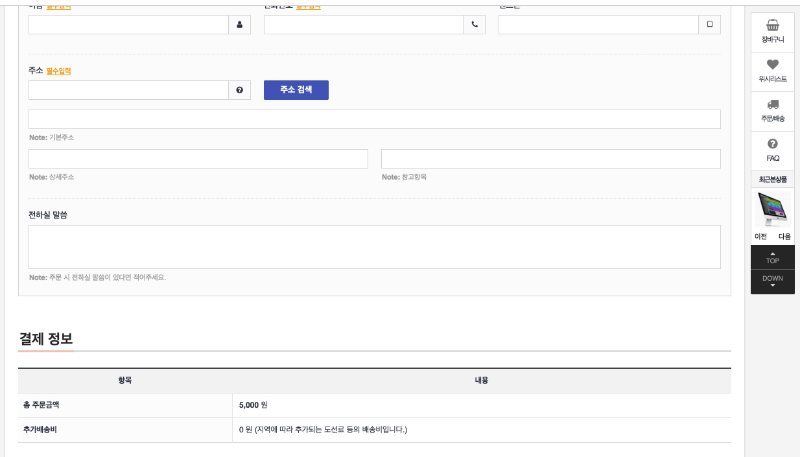800x457 pixels.
Task: Click the person icon beside name field
Action: click(239, 24)
